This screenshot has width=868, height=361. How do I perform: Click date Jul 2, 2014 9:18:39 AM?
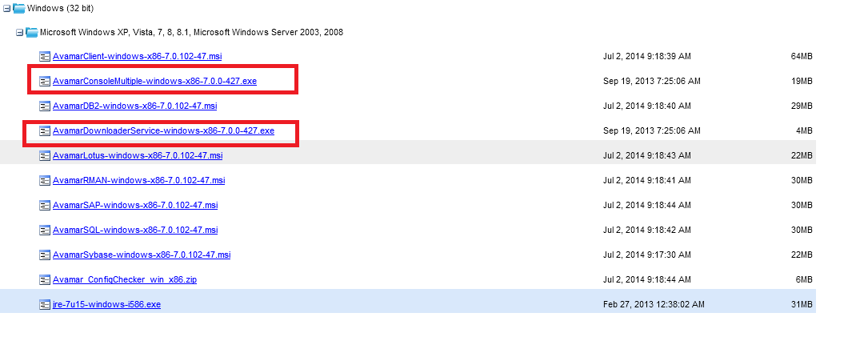647,57
